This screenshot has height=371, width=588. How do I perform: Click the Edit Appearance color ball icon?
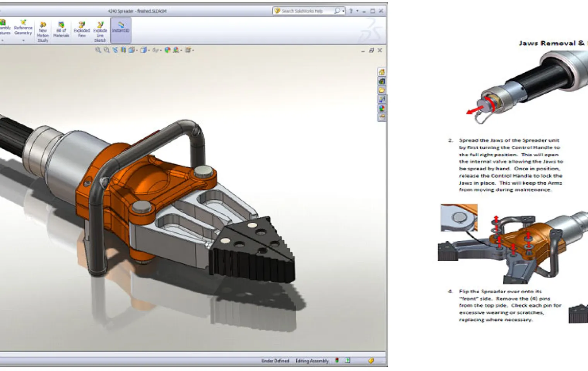[x=168, y=50]
